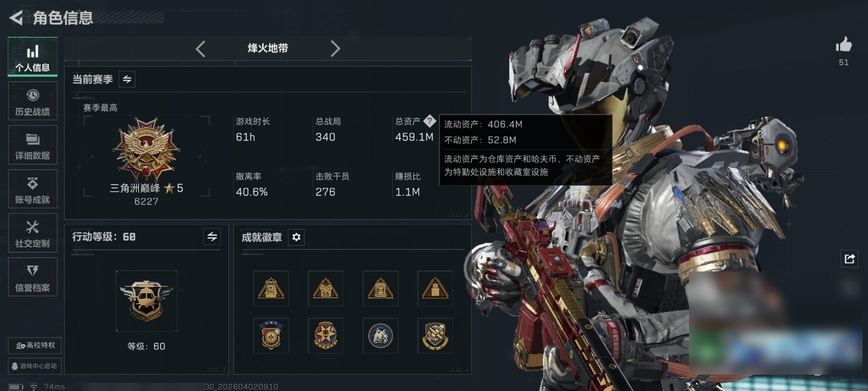
Task: Select the blue wolf achievement badge
Action: [380, 336]
